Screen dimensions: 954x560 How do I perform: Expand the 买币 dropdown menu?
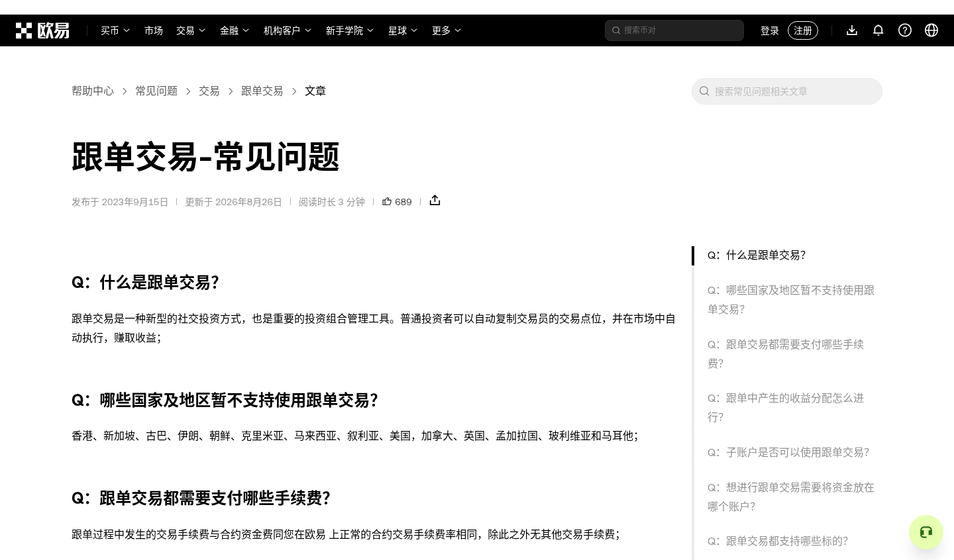coord(115,30)
